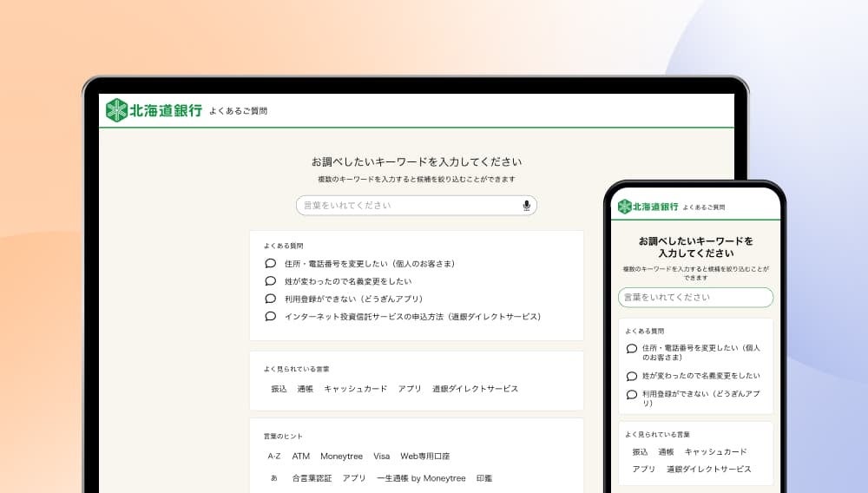The image size is (868, 493).
Task: Click the speech bubble icon beside 利用登録ができない on laptop
Action: [270, 299]
